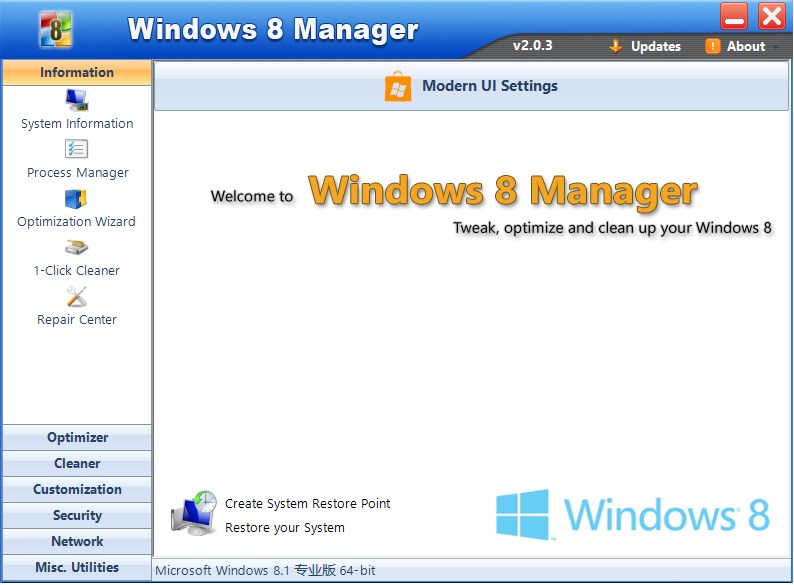Click the System Information label
Viewport: 794px width, 585px height.
(x=77, y=124)
